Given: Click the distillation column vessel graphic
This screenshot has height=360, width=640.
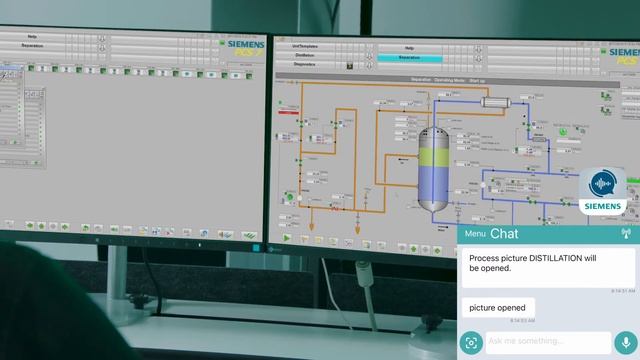Looking at the screenshot, I should coord(433,169).
